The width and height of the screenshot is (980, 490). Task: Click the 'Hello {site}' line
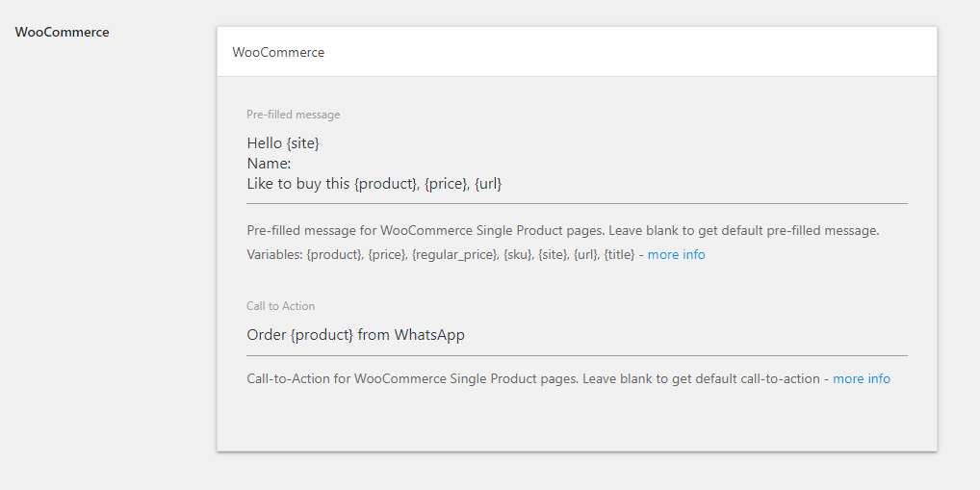click(x=283, y=143)
